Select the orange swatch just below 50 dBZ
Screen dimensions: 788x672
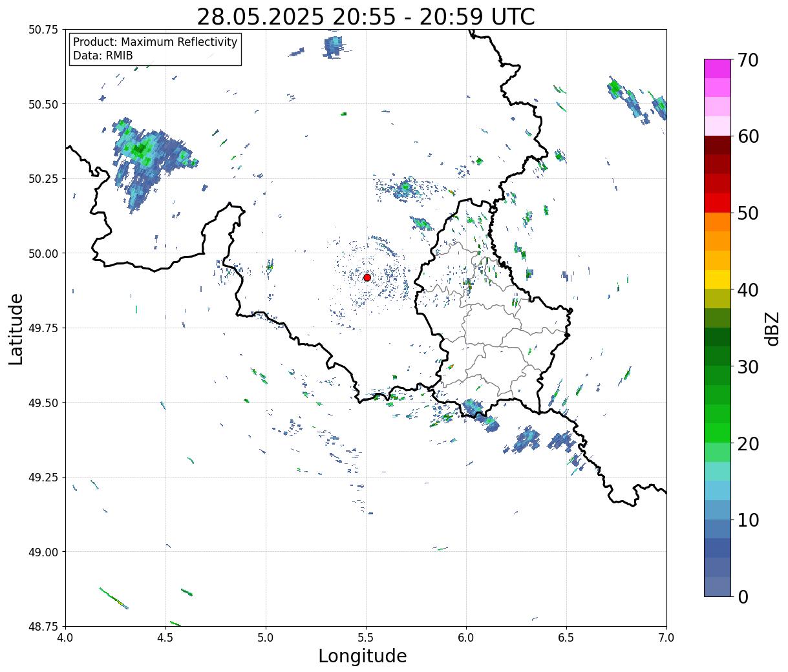tap(718, 222)
